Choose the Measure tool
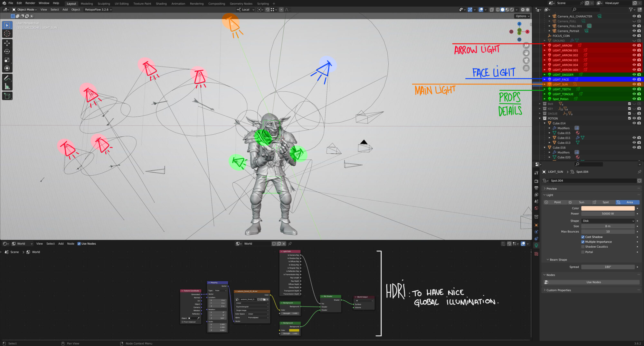Image resolution: width=644 pixels, height=346 pixels. click(7, 86)
